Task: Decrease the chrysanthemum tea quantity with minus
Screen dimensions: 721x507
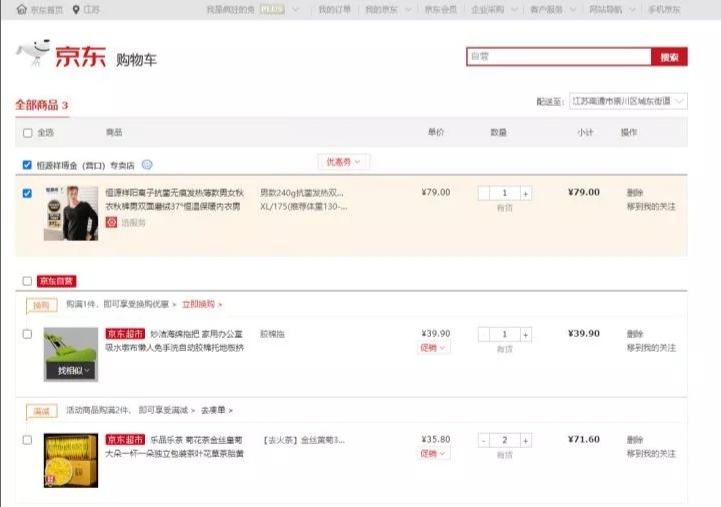Action: coord(484,440)
